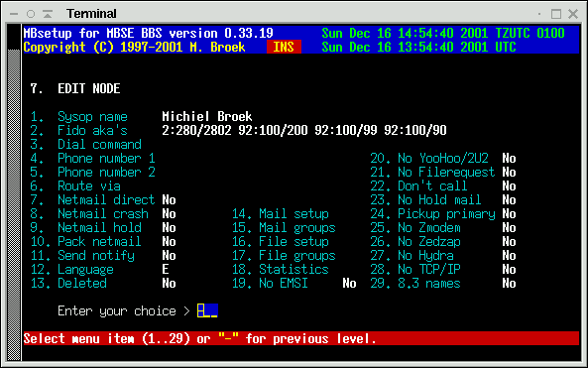Click the Pickup primary option label
The height and width of the screenshot is (368, 588).
pyautogui.click(x=446, y=213)
